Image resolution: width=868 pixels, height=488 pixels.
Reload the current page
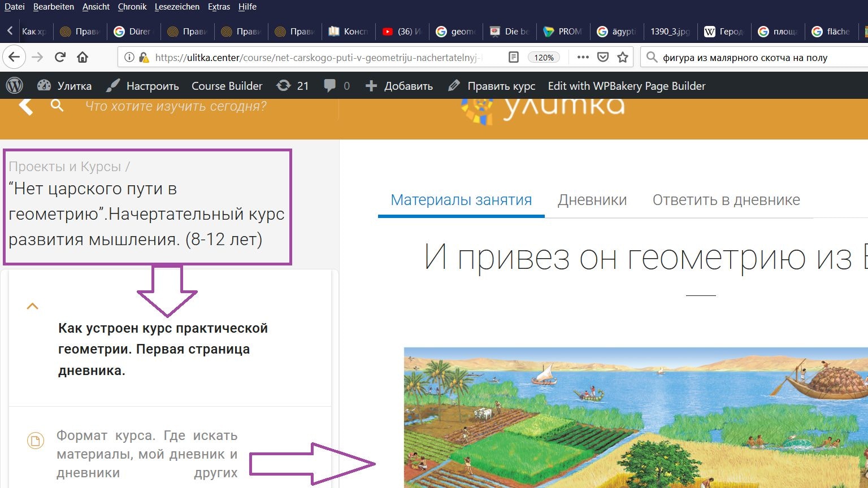click(60, 57)
